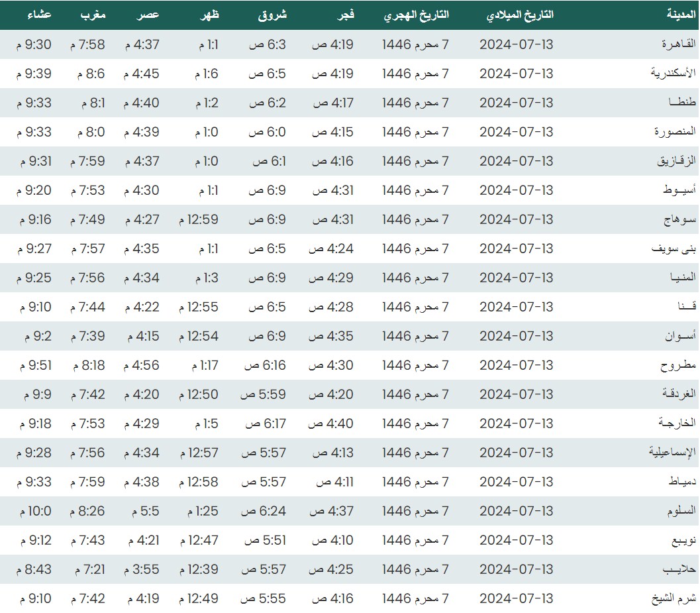Choose شرم الشيخ in the city column
The height and width of the screenshot is (613, 700).
(x=674, y=598)
